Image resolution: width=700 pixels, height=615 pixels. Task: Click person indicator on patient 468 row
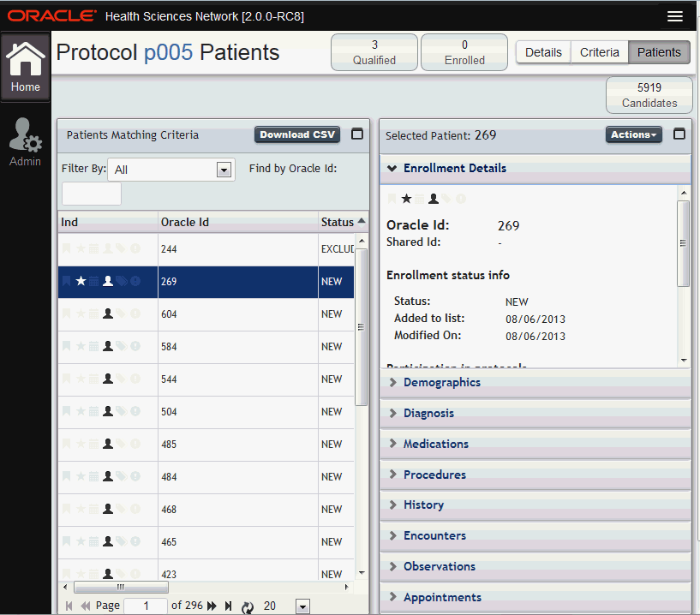pos(108,510)
